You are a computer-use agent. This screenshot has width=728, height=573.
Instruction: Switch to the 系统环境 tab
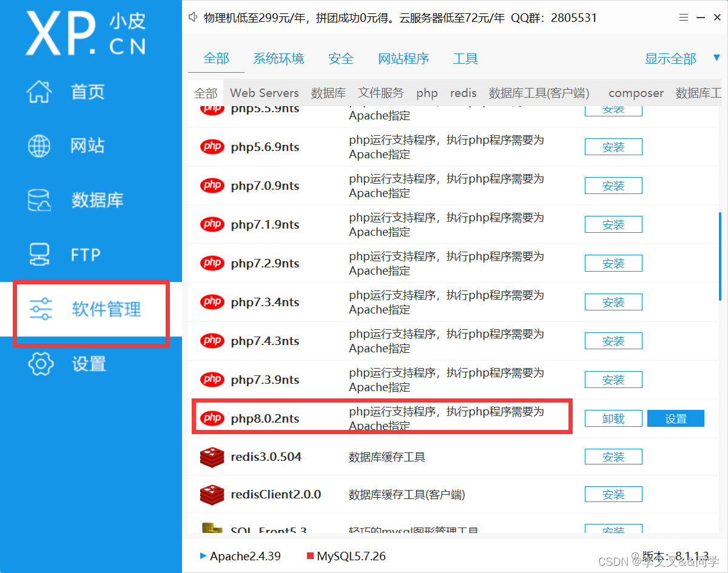tap(278, 59)
